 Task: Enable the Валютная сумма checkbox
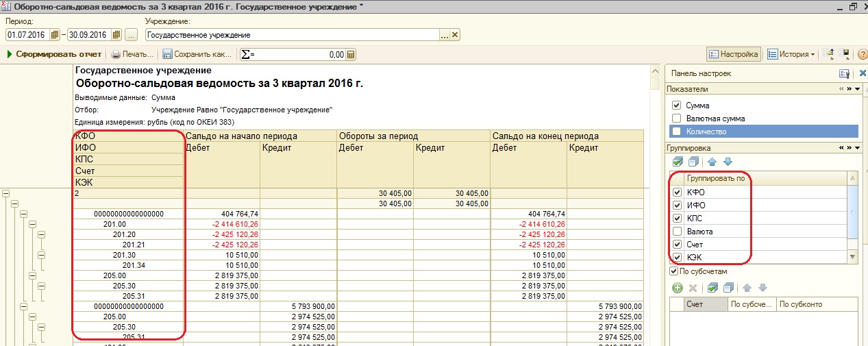677,119
